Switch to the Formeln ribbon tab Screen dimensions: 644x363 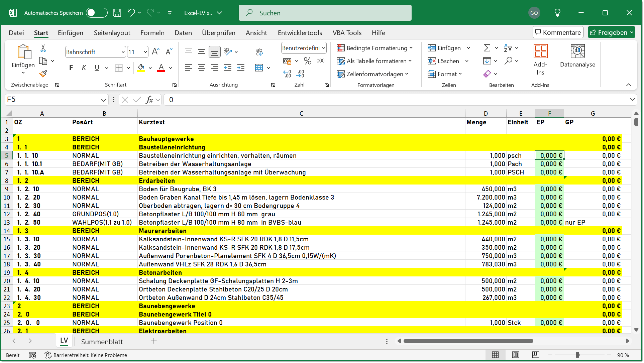point(152,33)
